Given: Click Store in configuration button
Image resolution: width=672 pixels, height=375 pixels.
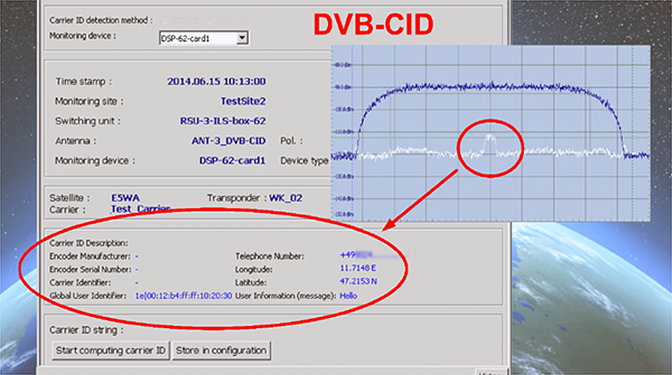Looking at the screenshot, I should [221, 351].
